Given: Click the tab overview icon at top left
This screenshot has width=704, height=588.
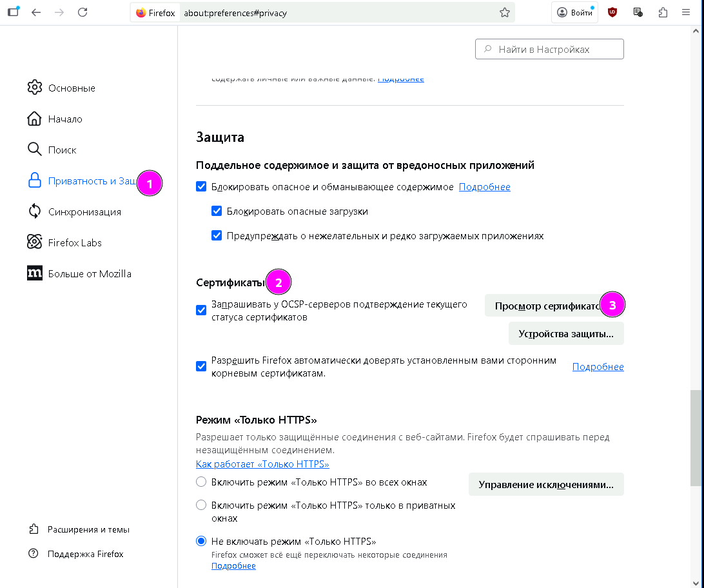Looking at the screenshot, I should 13,12.
